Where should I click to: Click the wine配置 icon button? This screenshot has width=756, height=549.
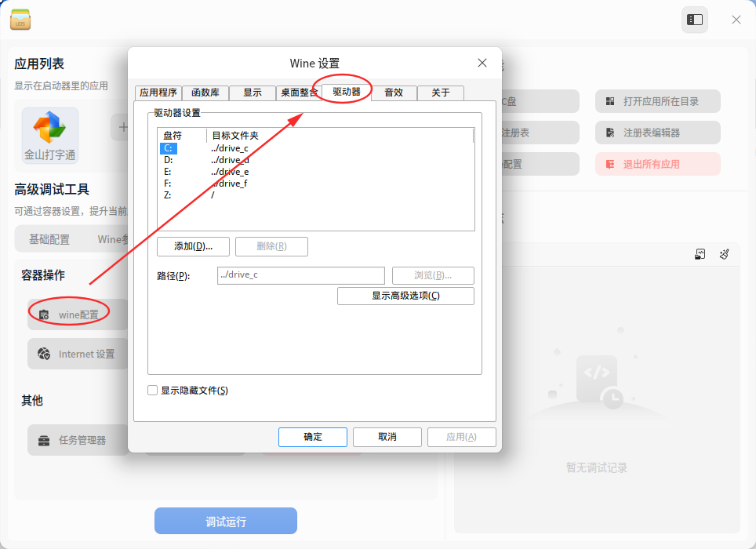(x=44, y=314)
